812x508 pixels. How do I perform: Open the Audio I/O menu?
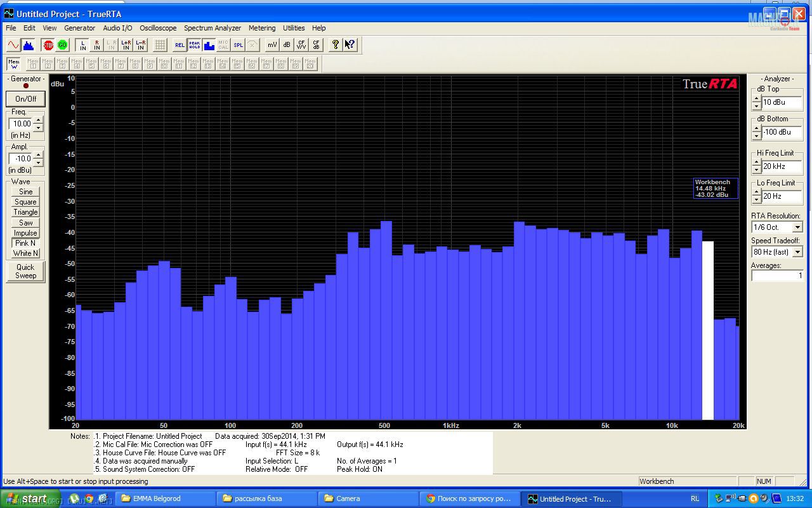(117, 28)
